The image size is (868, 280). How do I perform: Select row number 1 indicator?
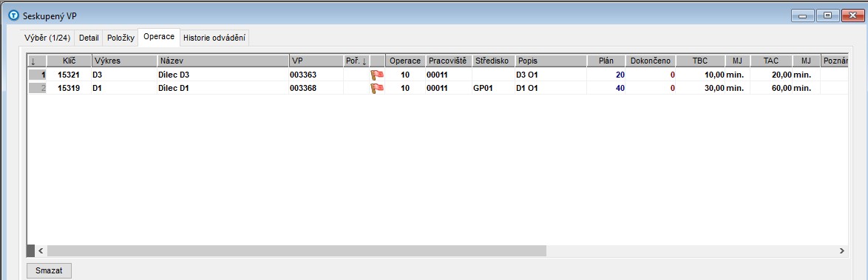pos(36,74)
